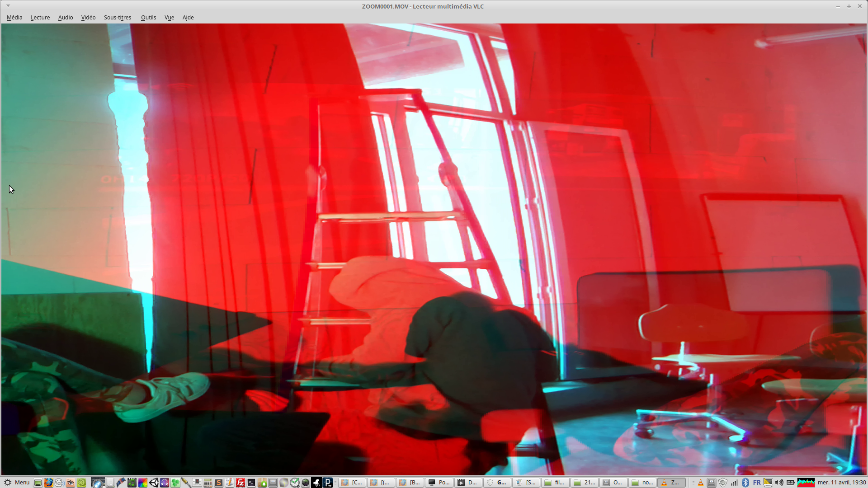Open the Lecture menu
Image resolution: width=868 pixels, height=488 pixels.
point(40,18)
